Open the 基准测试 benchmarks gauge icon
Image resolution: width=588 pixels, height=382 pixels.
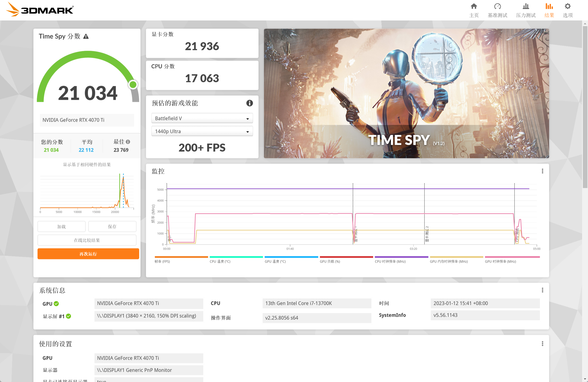(x=497, y=6)
